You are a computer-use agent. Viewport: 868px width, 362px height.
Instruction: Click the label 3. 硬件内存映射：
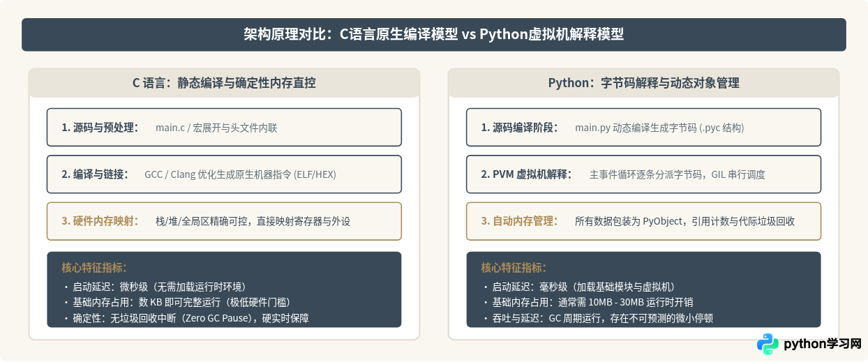tap(100, 221)
